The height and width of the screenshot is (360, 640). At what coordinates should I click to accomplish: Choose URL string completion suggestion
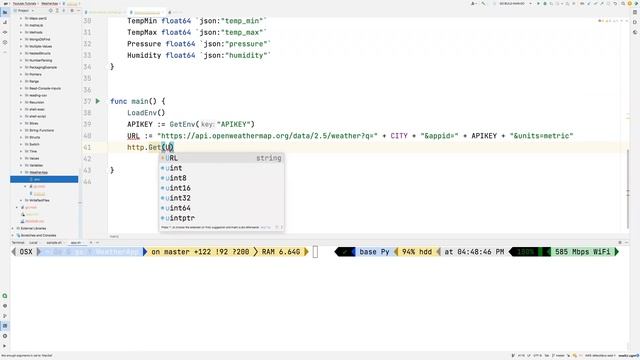(x=221, y=158)
